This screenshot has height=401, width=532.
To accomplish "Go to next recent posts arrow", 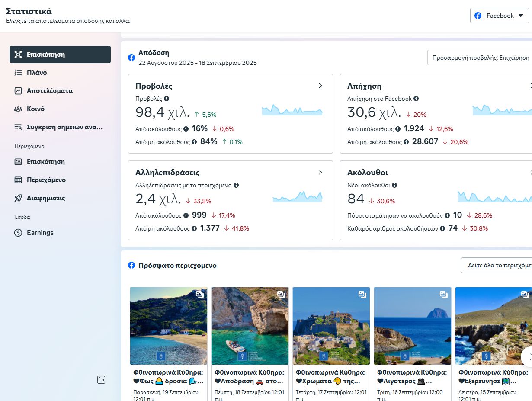I will pos(527,357).
